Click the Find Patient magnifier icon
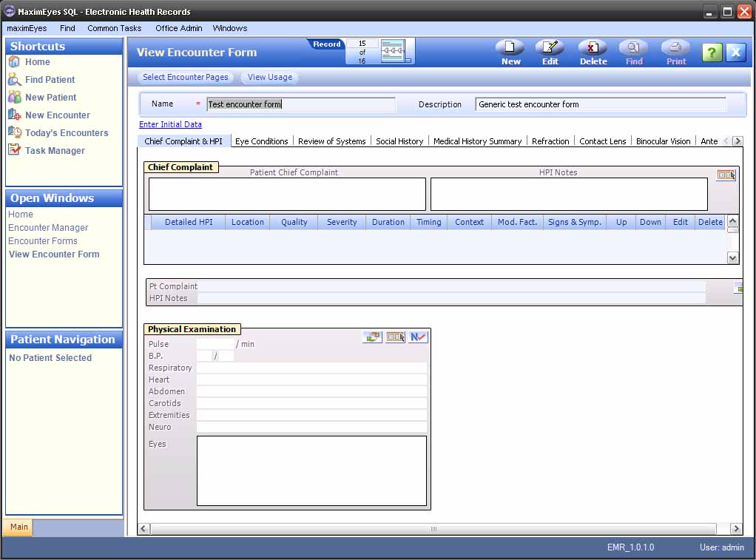 15,80
